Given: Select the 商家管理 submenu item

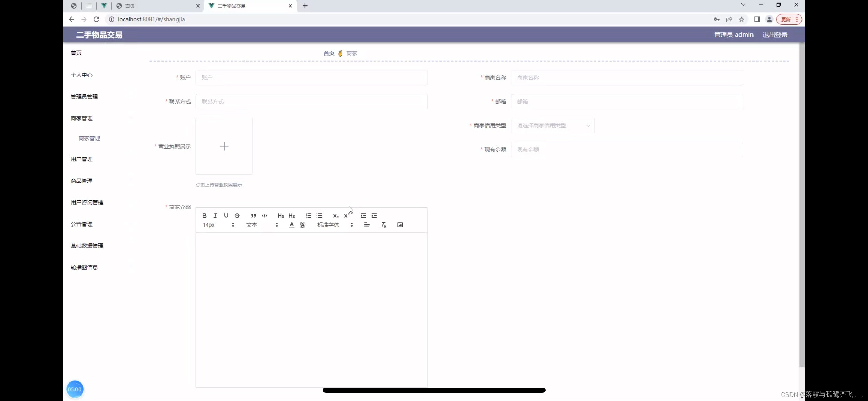Looking at the screenshot, I should click(x=89, y=138).
